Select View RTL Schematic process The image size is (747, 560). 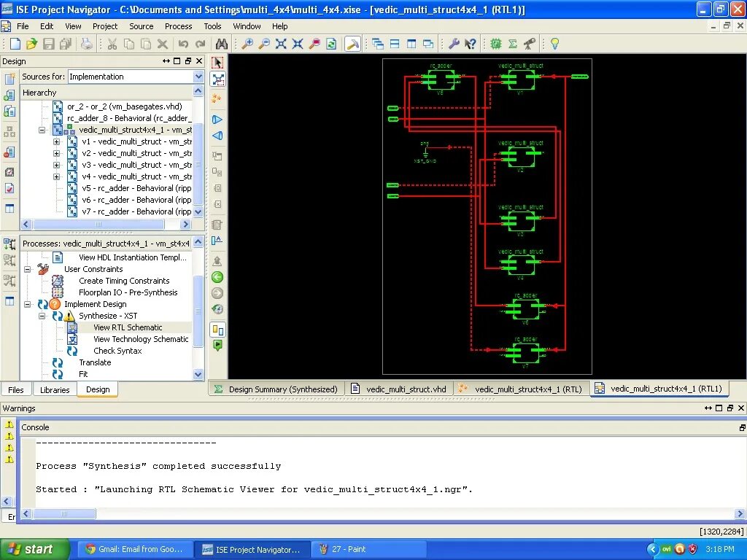128,327
